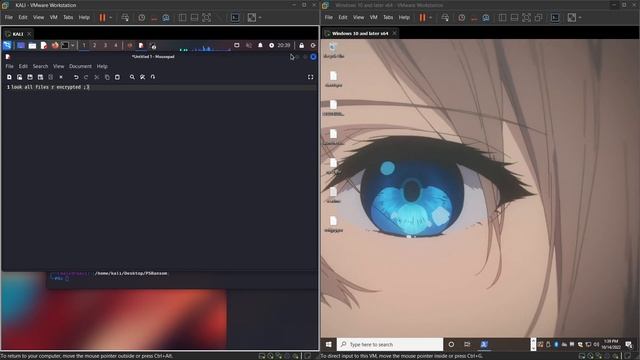Open Mousepad View menu
Viewport: 640px width, 360px height.
pyautogui.click(x=58, y=66)
